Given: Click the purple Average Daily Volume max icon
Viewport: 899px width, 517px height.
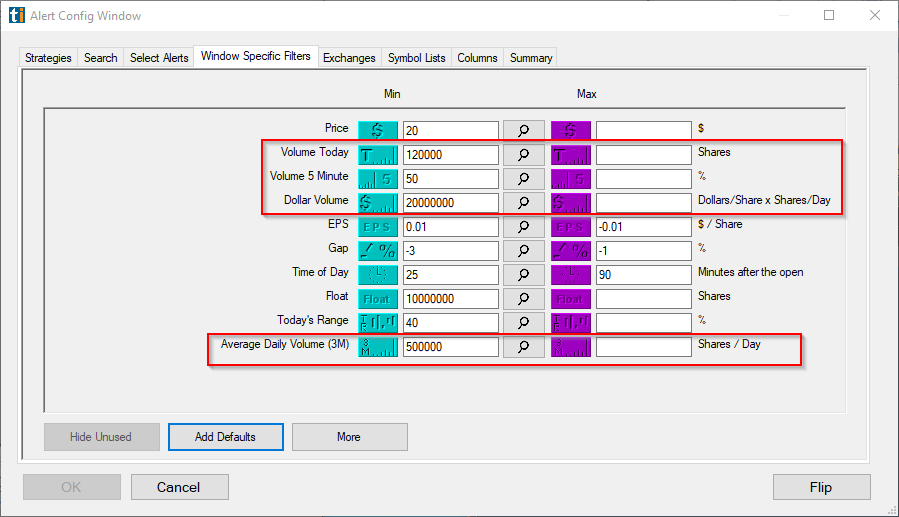Looking at the screenshot, I should point(570,347).
